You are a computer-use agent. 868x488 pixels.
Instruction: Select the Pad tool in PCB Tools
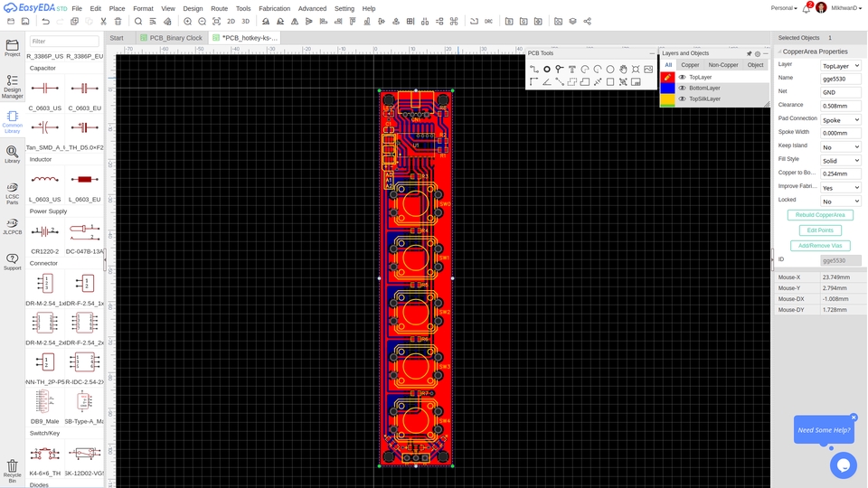click(x=547, y=69)
